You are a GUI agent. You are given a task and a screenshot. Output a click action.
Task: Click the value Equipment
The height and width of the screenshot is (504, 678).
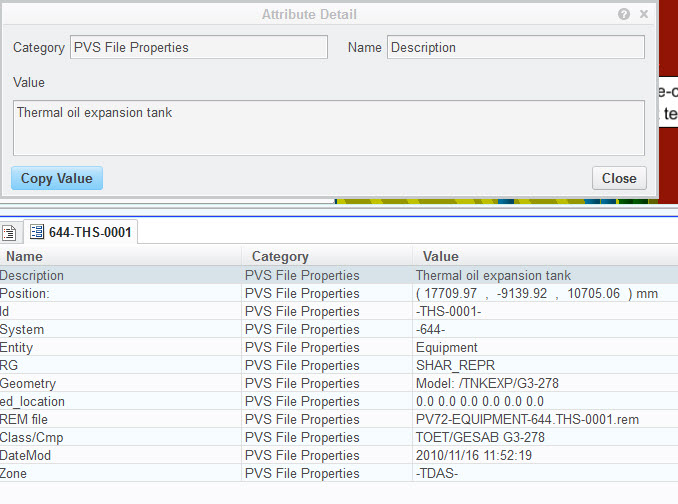[x=447, y=348]
